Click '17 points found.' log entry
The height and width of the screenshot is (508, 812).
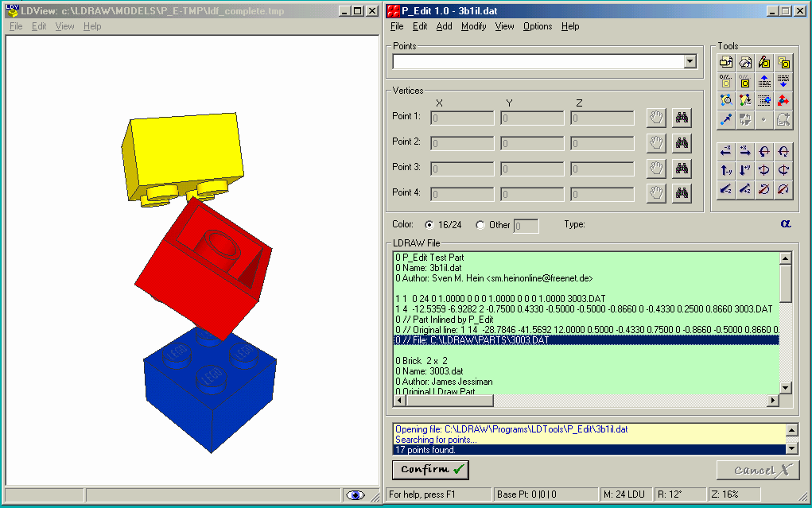click(589, 450)
